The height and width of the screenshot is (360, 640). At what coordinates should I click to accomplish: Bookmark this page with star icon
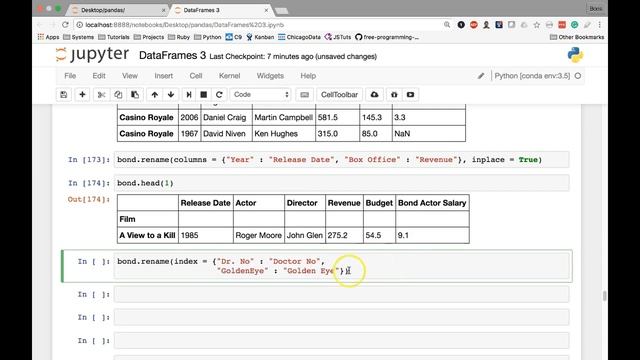(536, 25)
